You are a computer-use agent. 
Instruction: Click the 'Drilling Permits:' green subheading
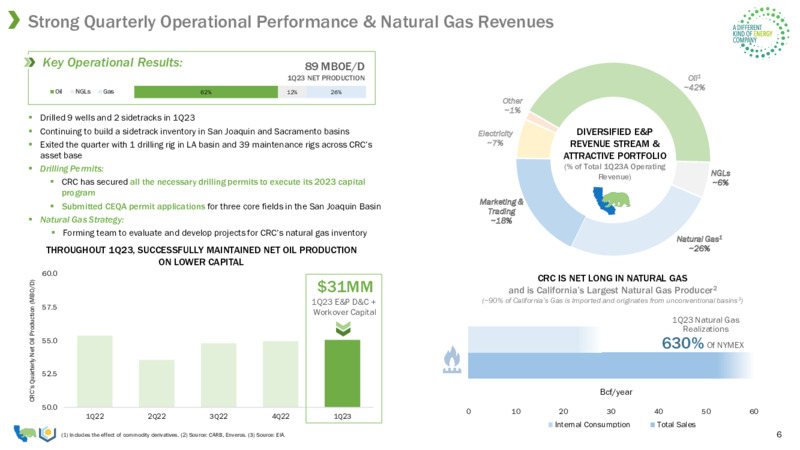pos(71,169)
